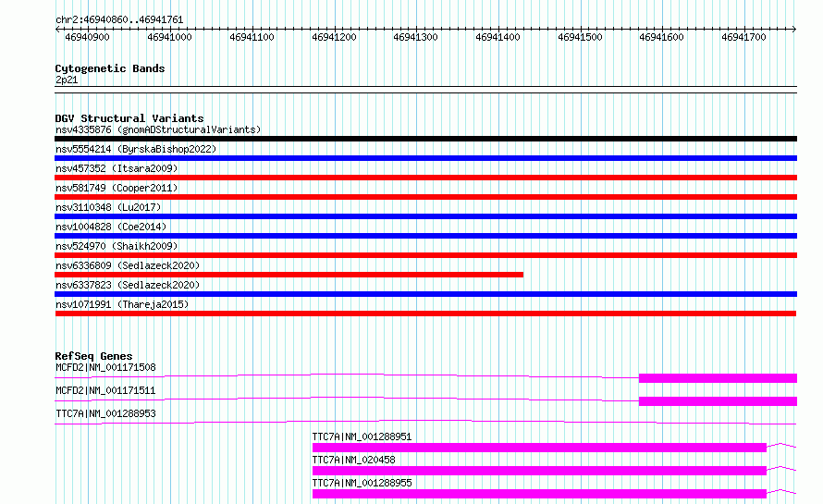Click the nsv6336809 (Sedlazeck2020) label
823x504 pixels.
point(128,265)
